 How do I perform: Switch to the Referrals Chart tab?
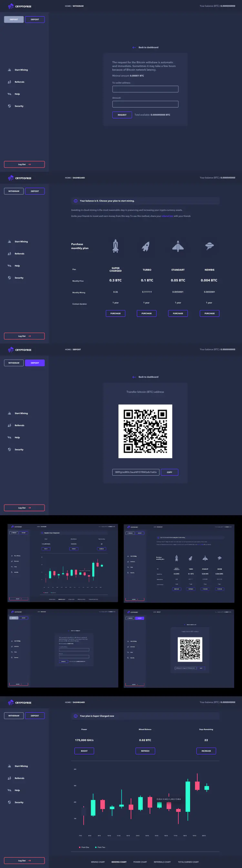coord(162,862)
